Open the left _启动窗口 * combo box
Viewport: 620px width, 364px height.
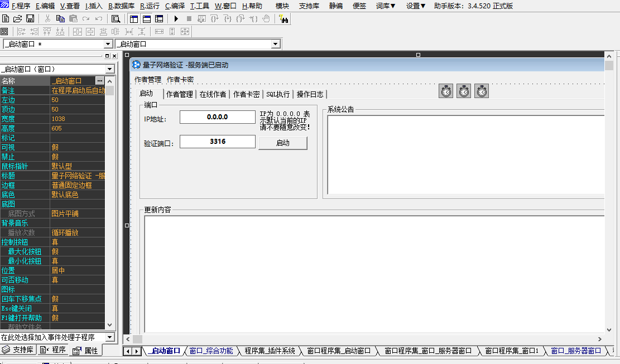[108, 44]
